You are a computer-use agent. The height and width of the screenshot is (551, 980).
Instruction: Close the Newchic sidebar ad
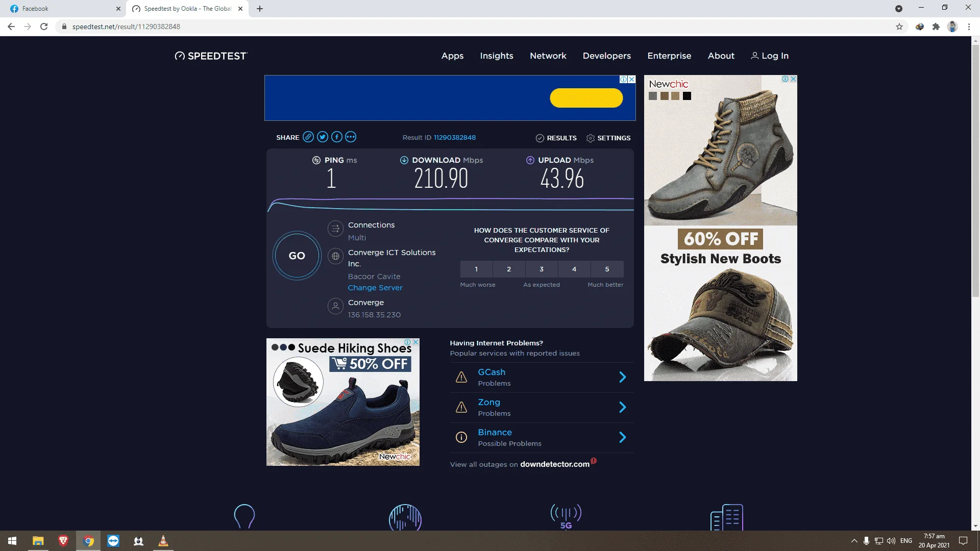(793, 79)
